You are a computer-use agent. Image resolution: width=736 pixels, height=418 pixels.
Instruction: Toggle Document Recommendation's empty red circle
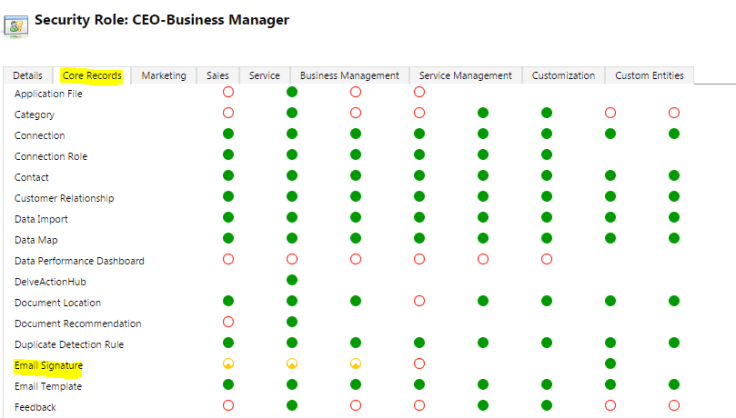tap(228, 323)
